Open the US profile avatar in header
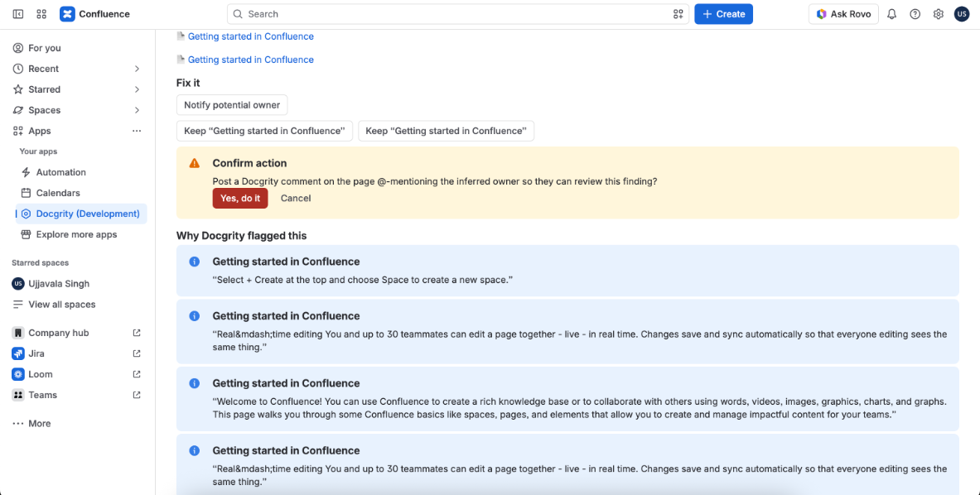Screen dimensions: 980x495 [962, 14]
